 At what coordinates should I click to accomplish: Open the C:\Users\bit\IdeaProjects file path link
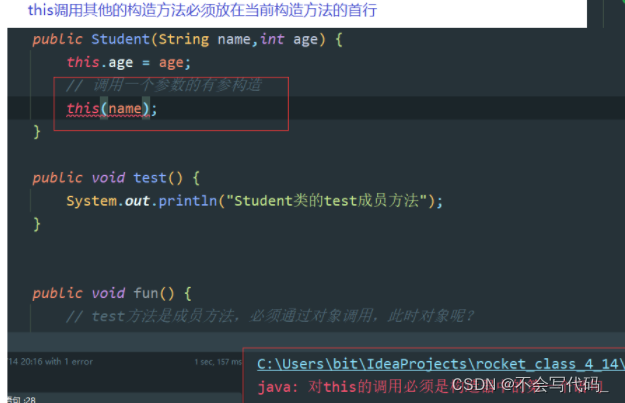[441, 364]
